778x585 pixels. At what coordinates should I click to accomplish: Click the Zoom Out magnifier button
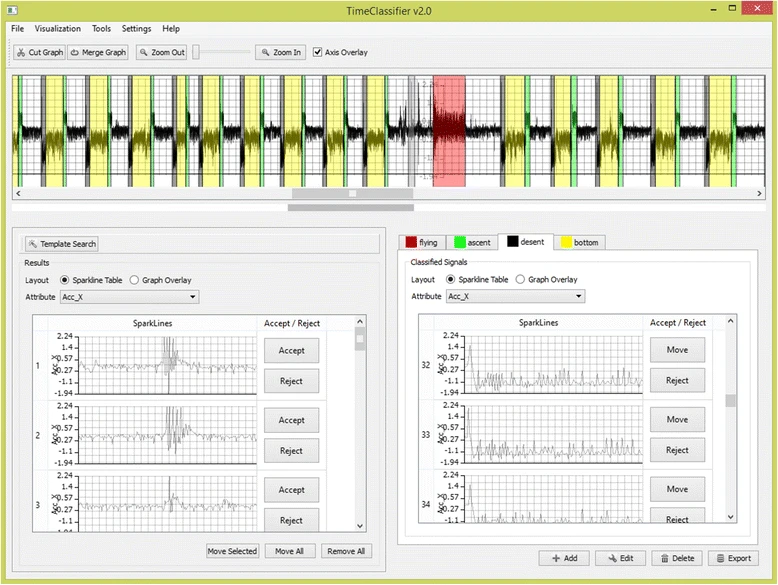tap(162, 52)
